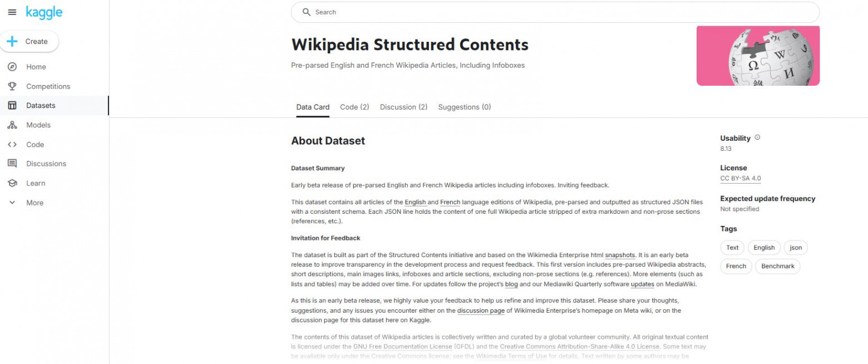Click the Wikipedia globe thumbnail image
This screenshot has height=364, width=868.
coord(758,56)
